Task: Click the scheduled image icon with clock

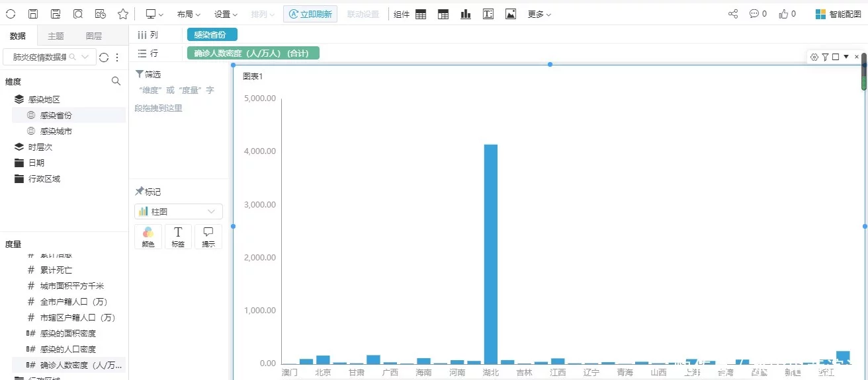Action: click(101, 14)
